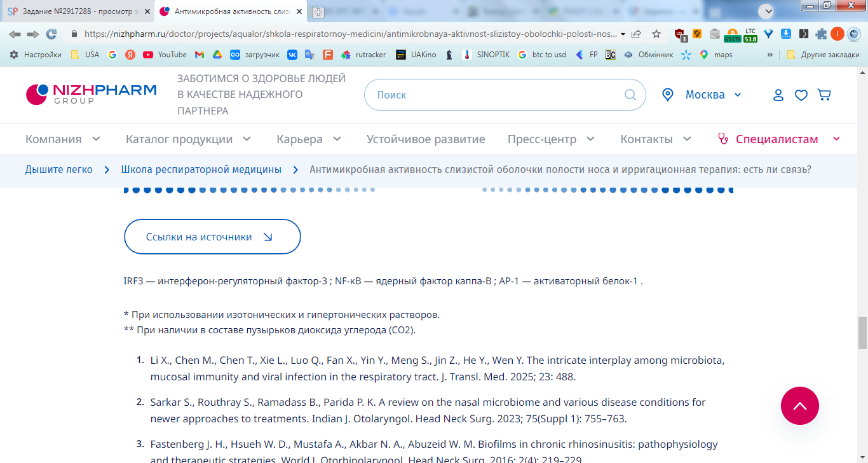Click the location pin icon beside Москва
868x463 pixels.
[667, 95]
